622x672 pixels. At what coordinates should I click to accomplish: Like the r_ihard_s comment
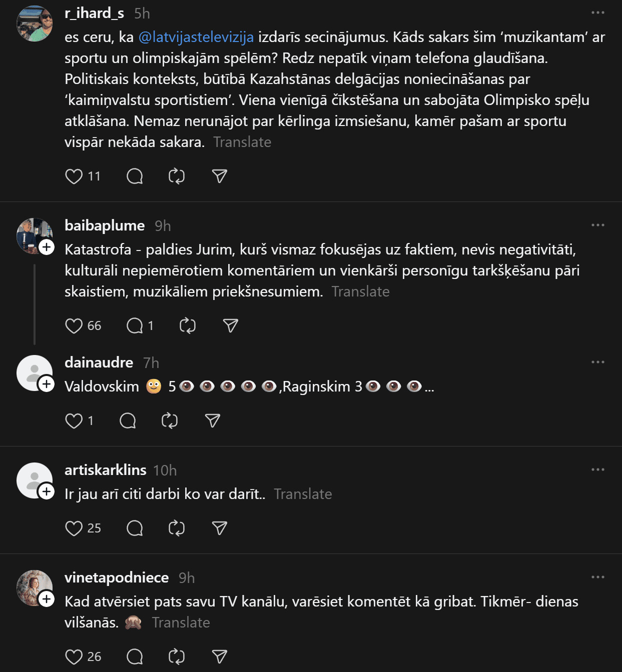(74, 176)
